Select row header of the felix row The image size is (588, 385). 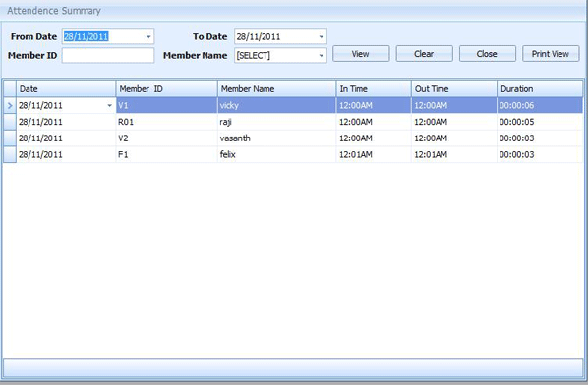[10, 154]
